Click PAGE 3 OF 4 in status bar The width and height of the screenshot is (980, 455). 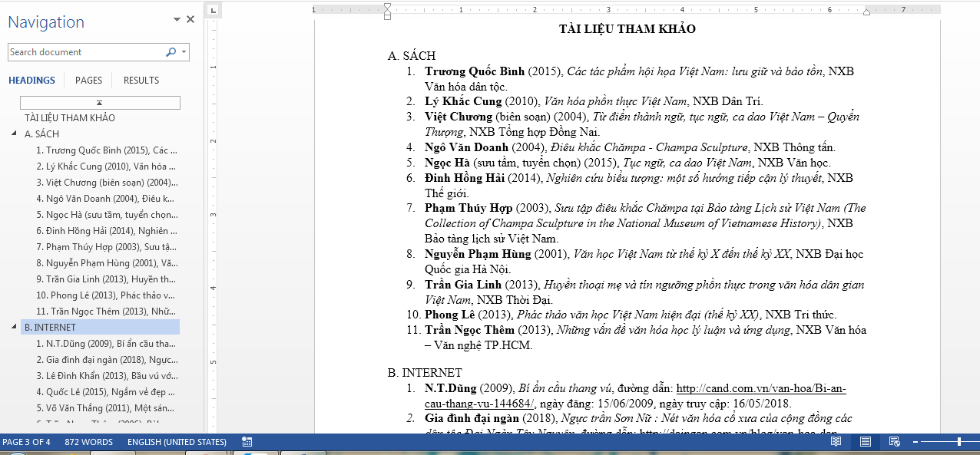[27, 442]
